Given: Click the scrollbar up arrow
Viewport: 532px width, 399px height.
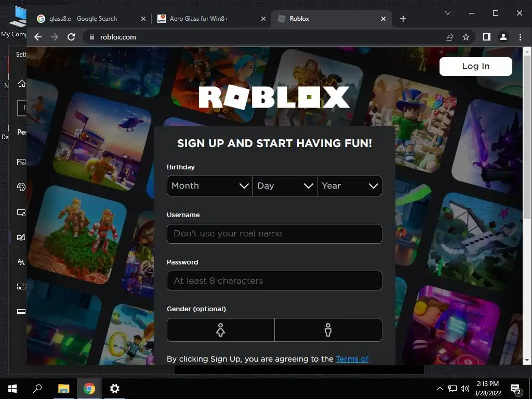Looking at the screenshot, I should point(527,51).
